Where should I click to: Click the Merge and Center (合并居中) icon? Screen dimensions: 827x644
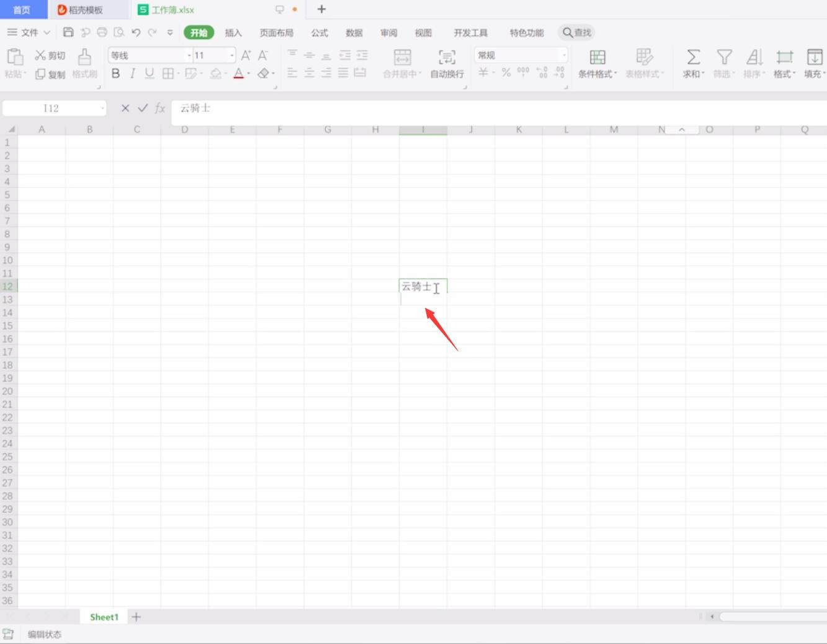[x=403, y=57]
